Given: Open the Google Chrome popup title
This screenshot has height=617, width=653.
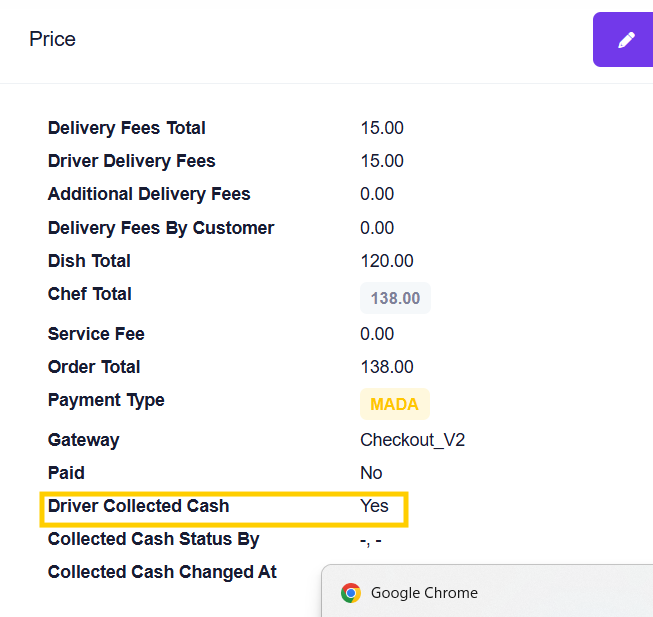Looking at the screenshot, I should tap(424, 593).
